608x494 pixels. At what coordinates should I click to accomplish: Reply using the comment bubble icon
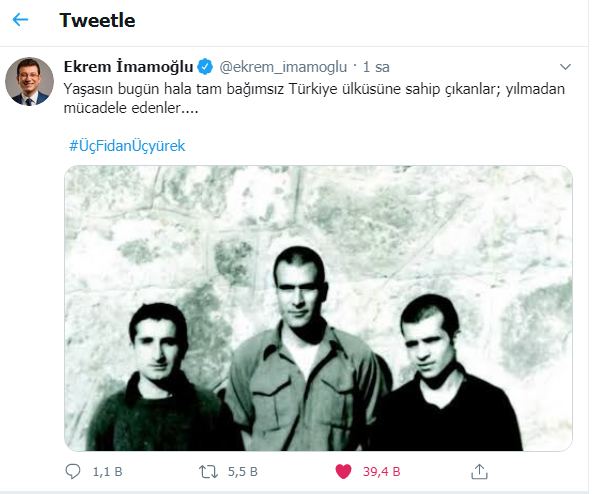pos(73,472)
